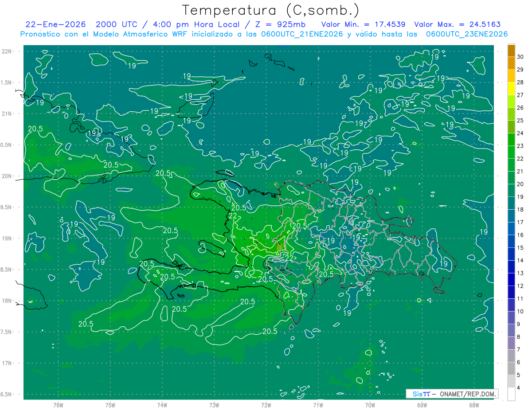Image resolution: width=532 pixels, height=411 pixels.
Task: Click the '0600UTC_23ENE2026' valid-until time
Action: [x=466, y=34]
